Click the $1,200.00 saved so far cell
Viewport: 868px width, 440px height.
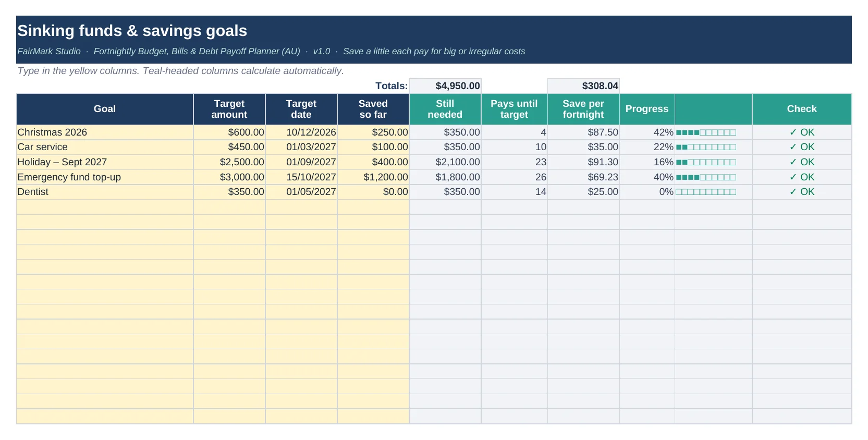(x=373, y=177)
